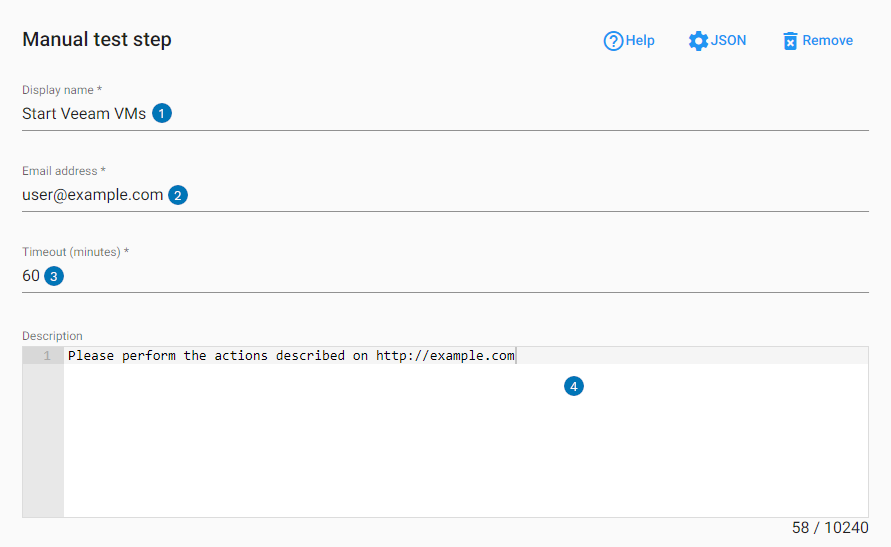Click the Remove trash bin icon
This screenshot has width=891, height=547.
tap(790, 41)
